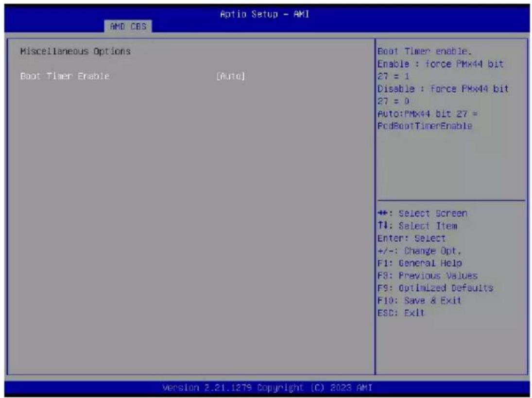
Task: Click the Miscellaneous Options heading
Action: click(x=75, y=51)
